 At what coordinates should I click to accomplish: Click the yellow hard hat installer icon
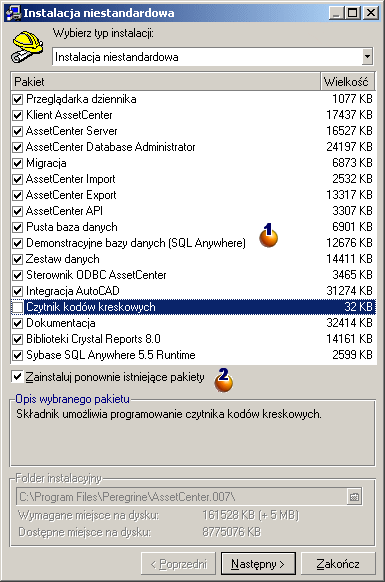pyautogui.click(x=27, y=46)
